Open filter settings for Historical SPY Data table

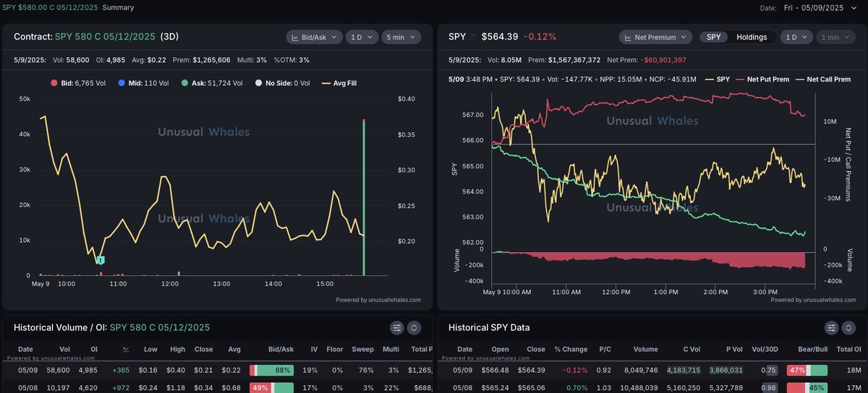click(x=831, y=327)
